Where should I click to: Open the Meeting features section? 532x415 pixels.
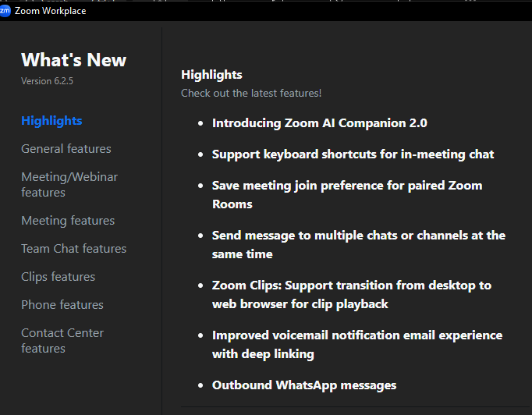(68, 221)
